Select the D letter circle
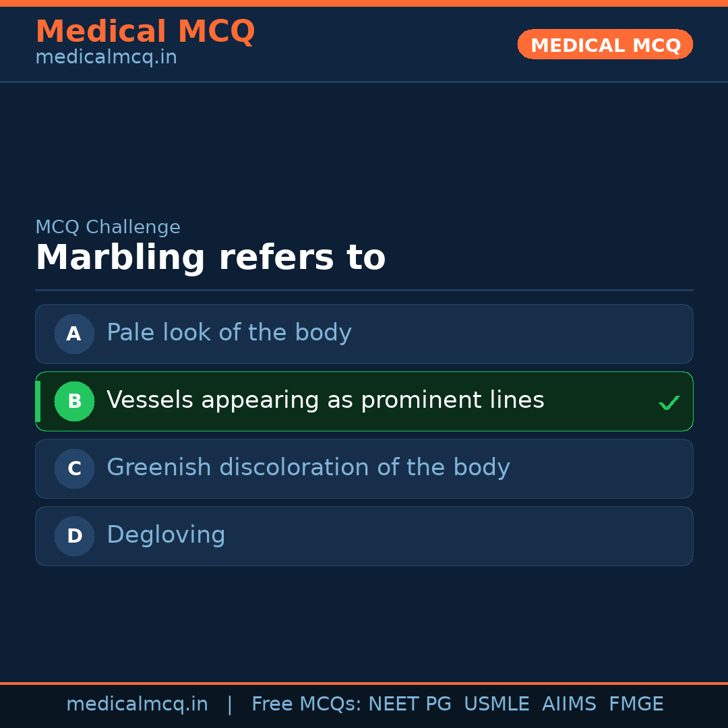Screen dimensions: 728x728 pos(74,536)
